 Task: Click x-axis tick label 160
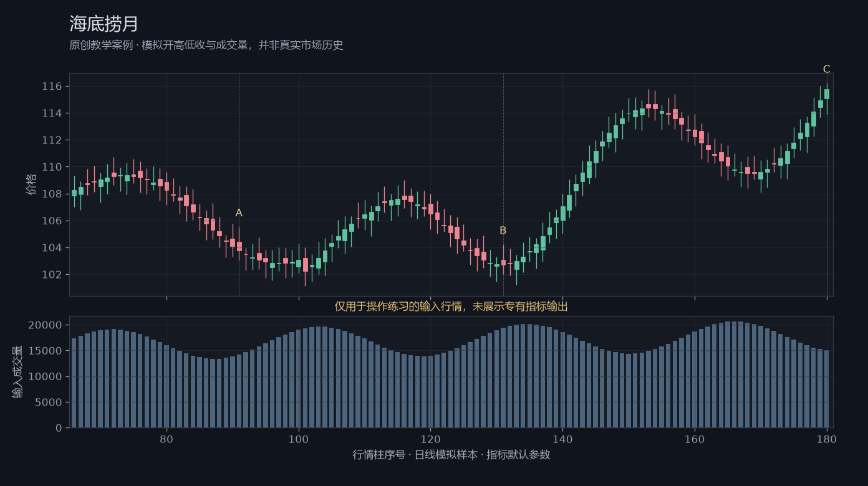coord(695,439)
